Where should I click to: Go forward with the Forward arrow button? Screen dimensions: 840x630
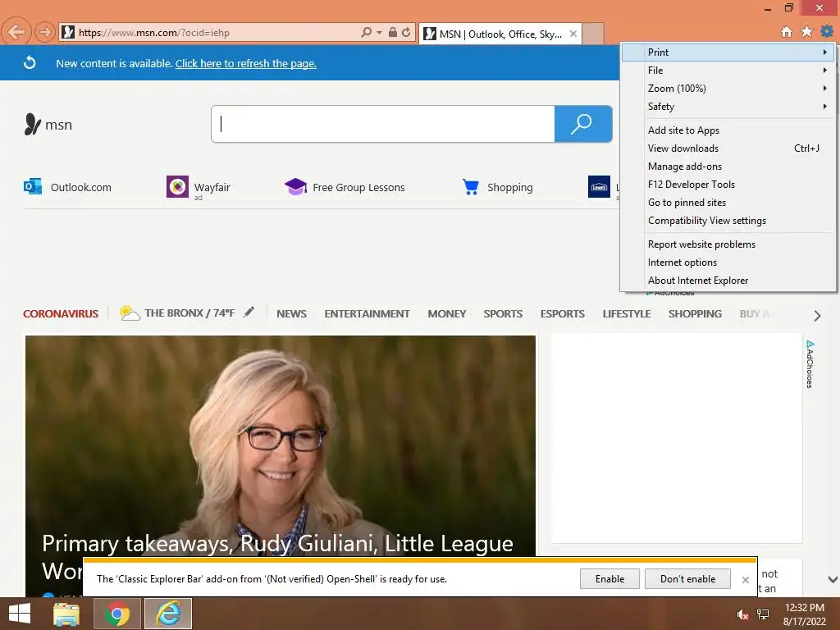pyautogui.click(x=45, y=32)
